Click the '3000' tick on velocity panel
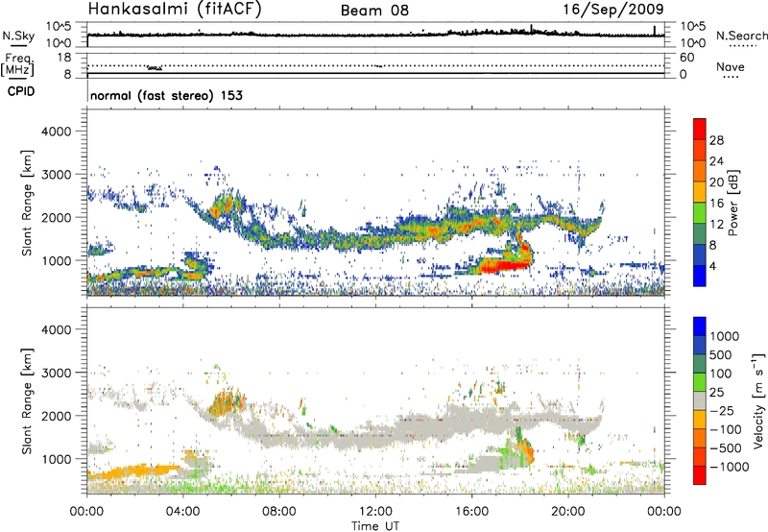This screenshot has width=768, height=532. tap(57, 373)
